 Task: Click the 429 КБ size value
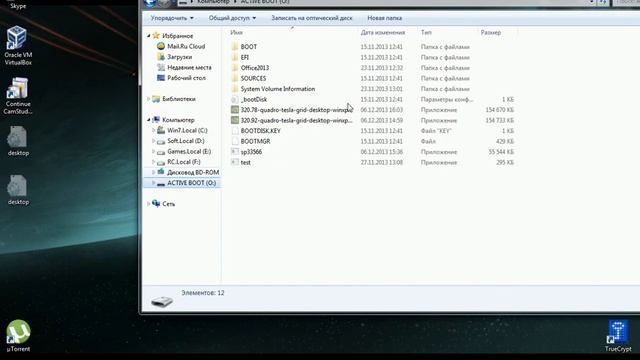[505, 141]
